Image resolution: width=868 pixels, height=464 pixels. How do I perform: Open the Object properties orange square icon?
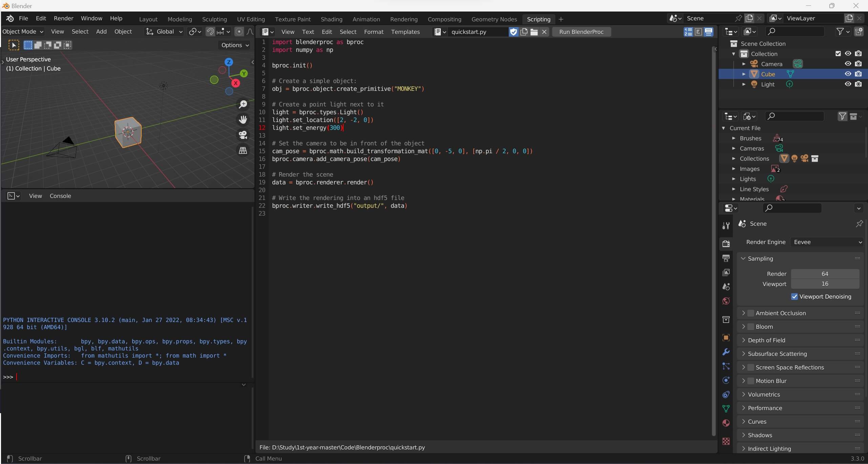726,338
